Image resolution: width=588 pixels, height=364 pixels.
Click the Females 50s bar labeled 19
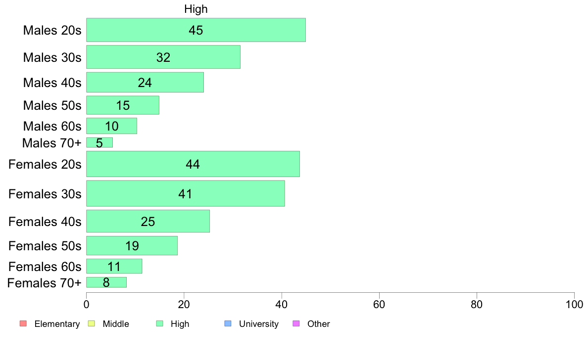pyautogui.click(x=132, y=245)
